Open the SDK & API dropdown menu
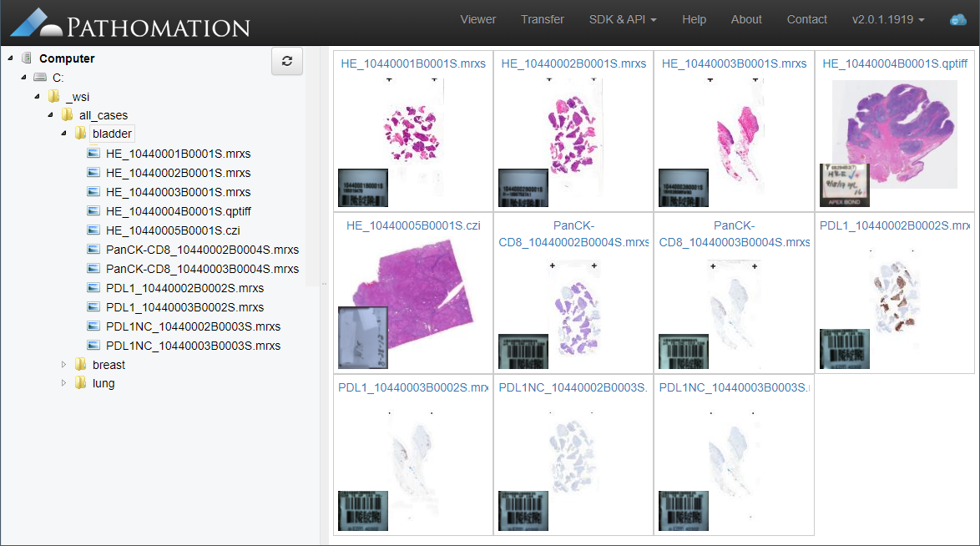This screenshot has width=980, height=546. [622, 19]
